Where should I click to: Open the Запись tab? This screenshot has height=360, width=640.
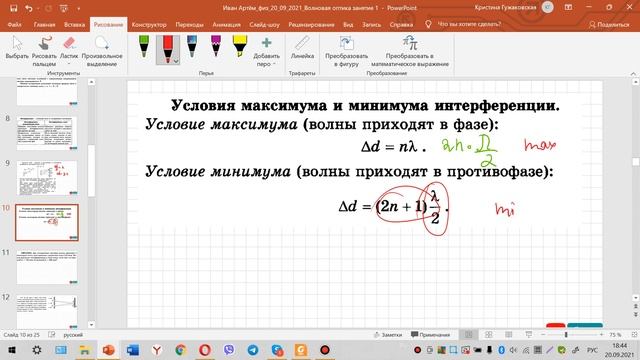tap(371, 24)
